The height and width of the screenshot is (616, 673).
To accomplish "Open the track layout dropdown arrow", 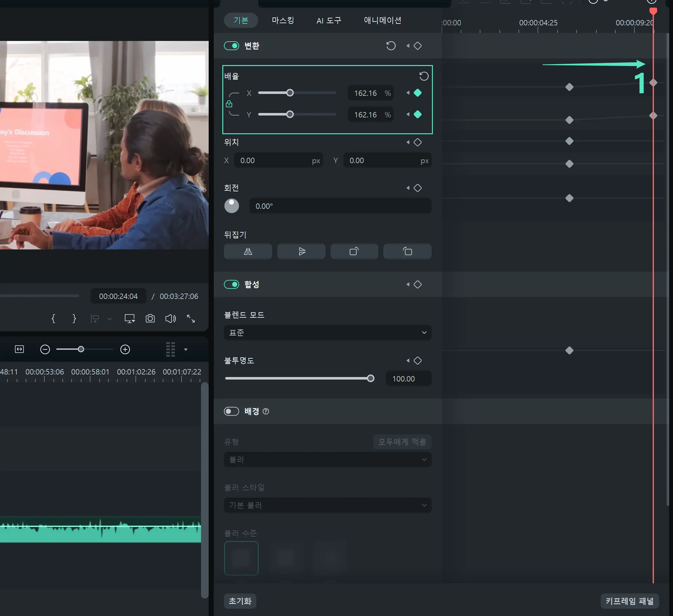I will point(185,349).
